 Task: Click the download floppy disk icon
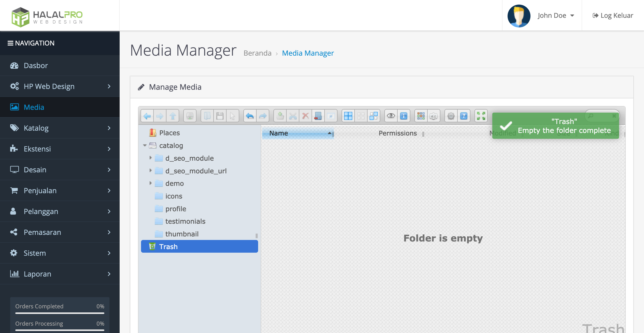[x=220, y=116]
